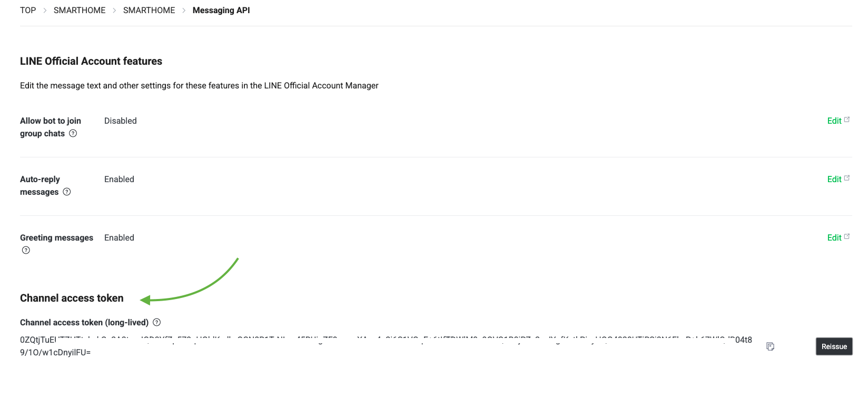The image size is (868, 398).
Task: Click the Disabled status for group chats
Action: click(x=121, y=121)
